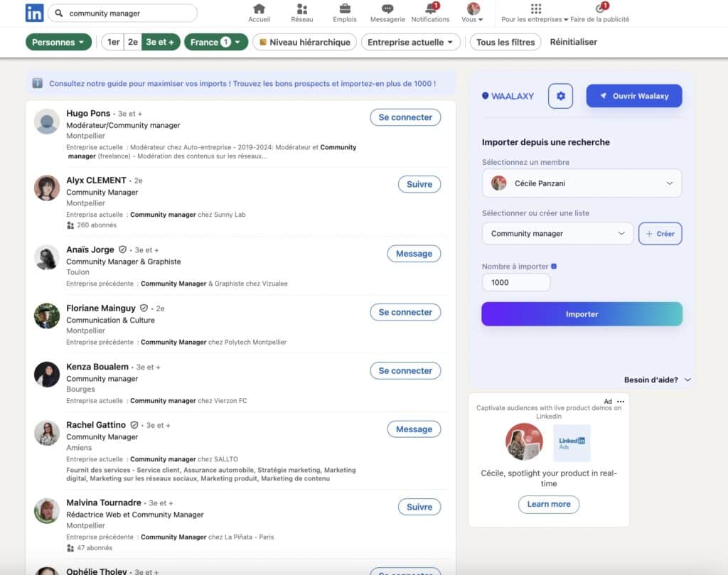Open the Cécile Panzani member dropdown
The image size is (728, 575).
(582, 183)
